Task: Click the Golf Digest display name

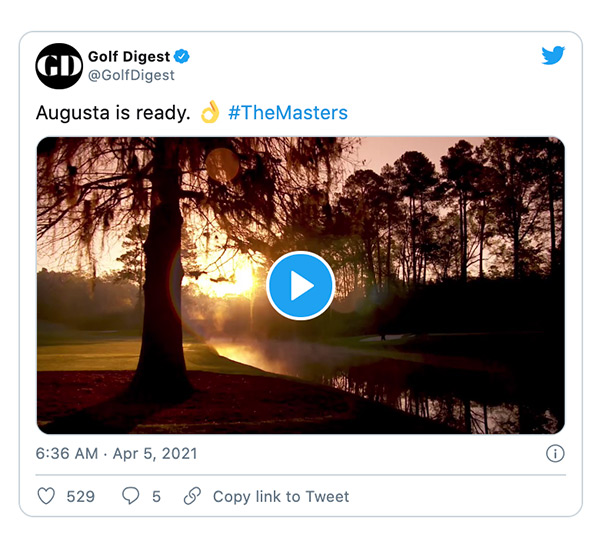Action: coord(129,56)
